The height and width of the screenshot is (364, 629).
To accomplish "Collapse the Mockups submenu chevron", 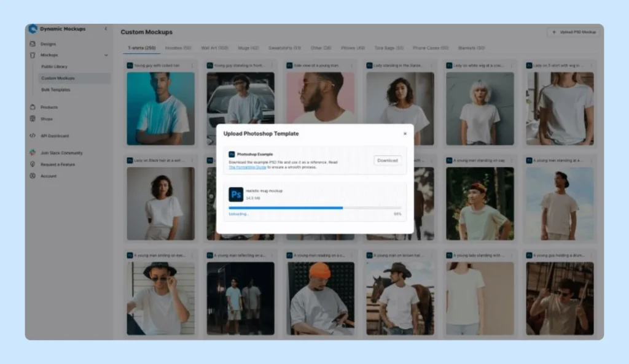I will pos(106,55).
